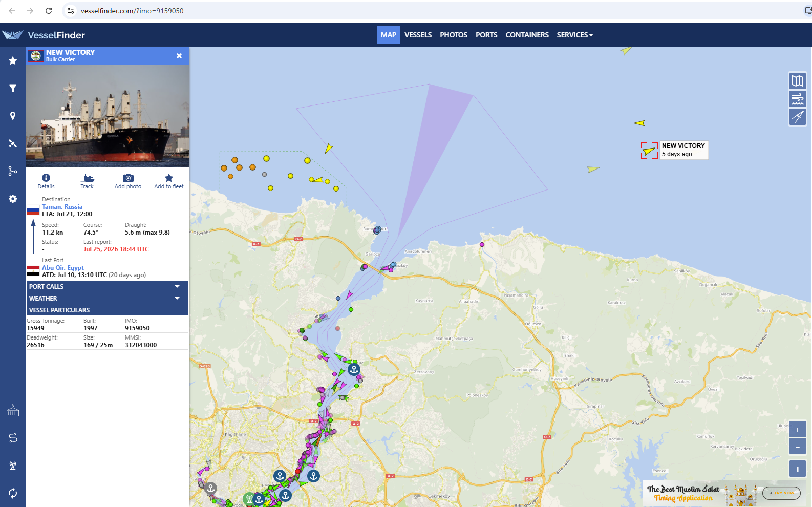This screenshot has width=812, height=507.
Task: Click the route distance icon in sidebar
Action: [x=13, y=438]
